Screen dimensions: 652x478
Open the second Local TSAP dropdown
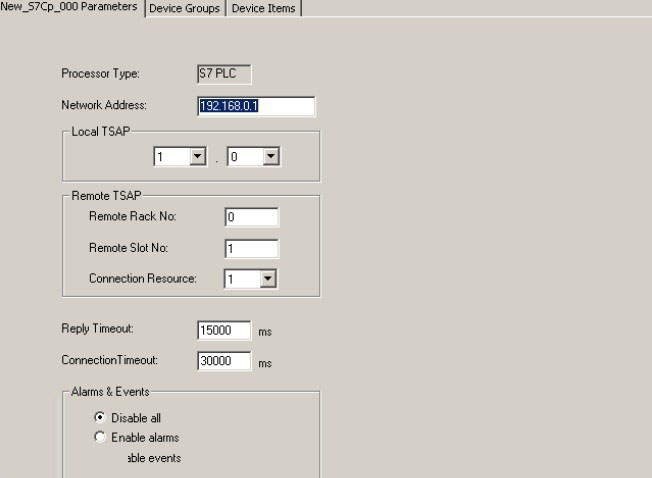coord(271,157)
